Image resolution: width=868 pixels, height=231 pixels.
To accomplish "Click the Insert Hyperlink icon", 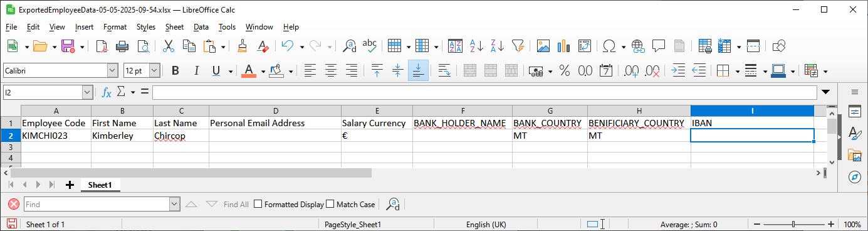I will (x=638, y=46).
